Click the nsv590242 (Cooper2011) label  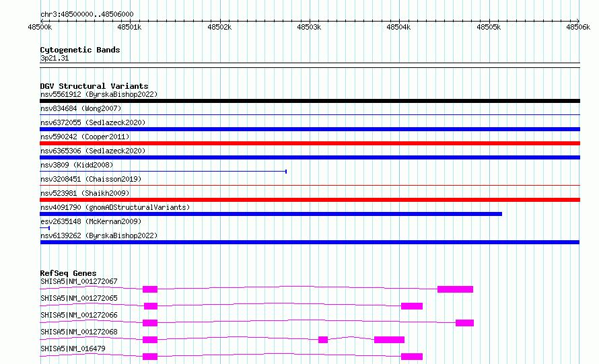click(x=85, y=137)
